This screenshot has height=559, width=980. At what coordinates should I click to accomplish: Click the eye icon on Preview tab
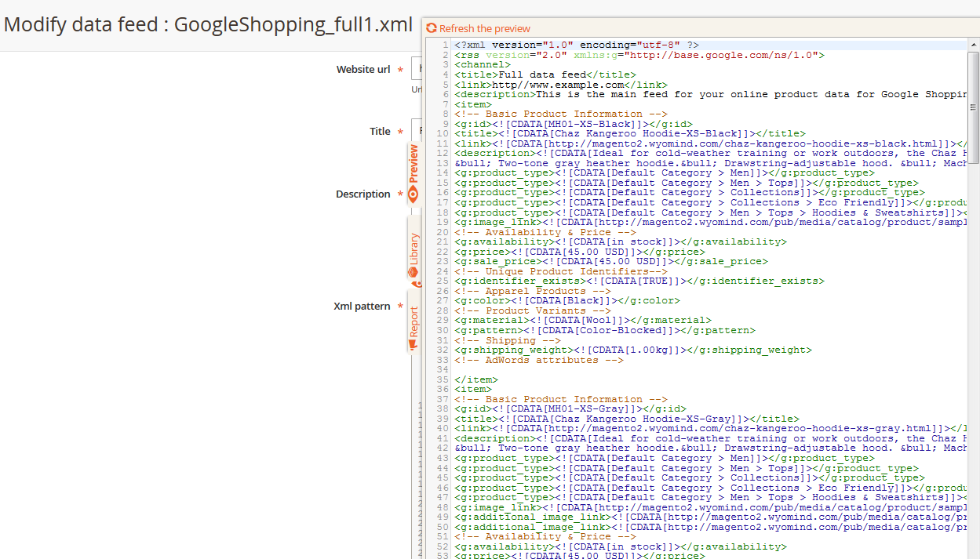(413, 195)
